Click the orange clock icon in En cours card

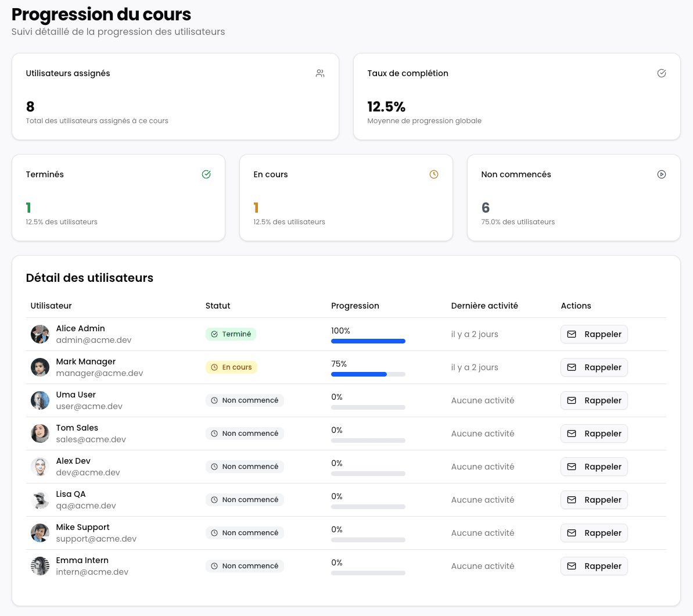[x=433, y=174]
